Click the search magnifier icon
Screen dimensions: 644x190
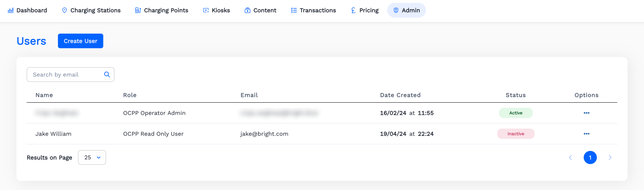click(x=107, y=75)
